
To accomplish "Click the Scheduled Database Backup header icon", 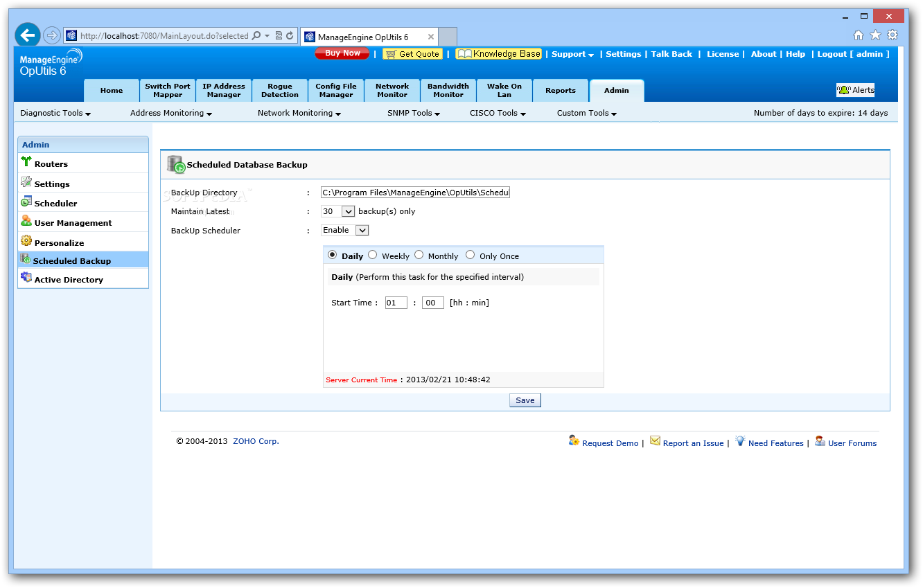I will (x=176, y=164).
